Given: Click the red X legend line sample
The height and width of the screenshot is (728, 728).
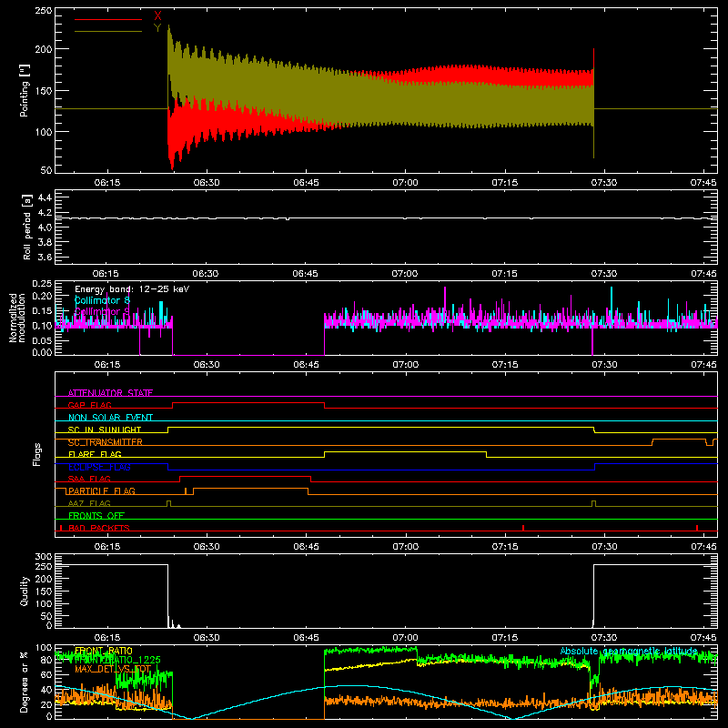Looking at the screenshot, I should click(x=108, y=19).
